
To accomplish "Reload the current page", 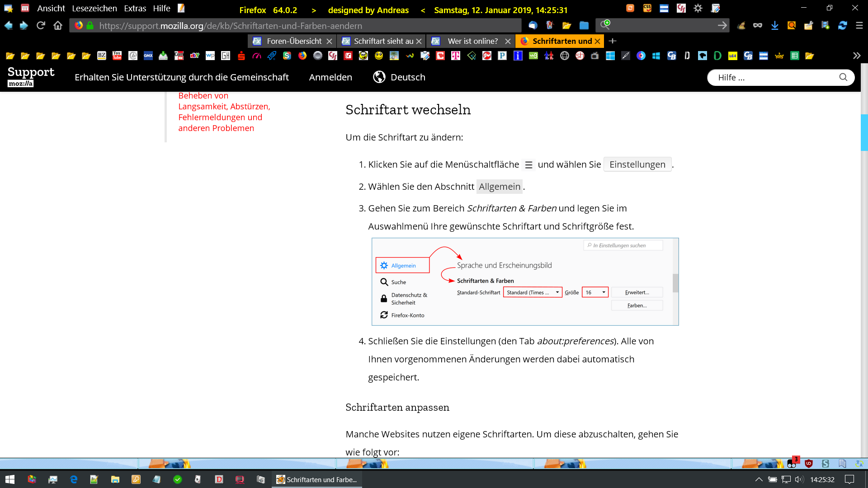I will pos(41,26).
